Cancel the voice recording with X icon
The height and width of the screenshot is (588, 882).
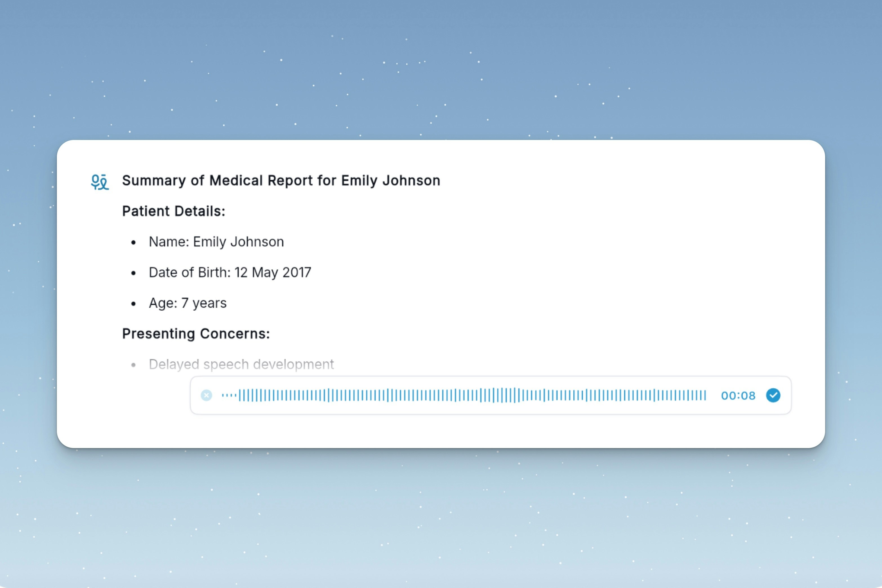206,395
